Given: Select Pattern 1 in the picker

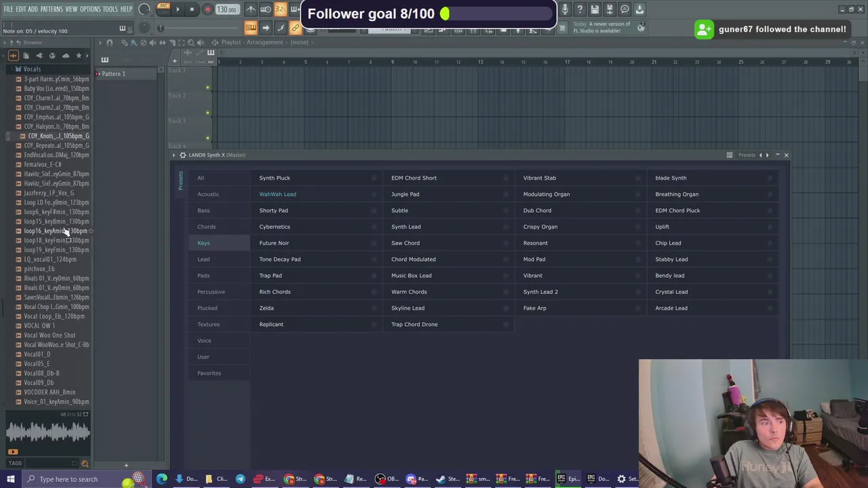Looking at the screenshot, I should 113,74.
